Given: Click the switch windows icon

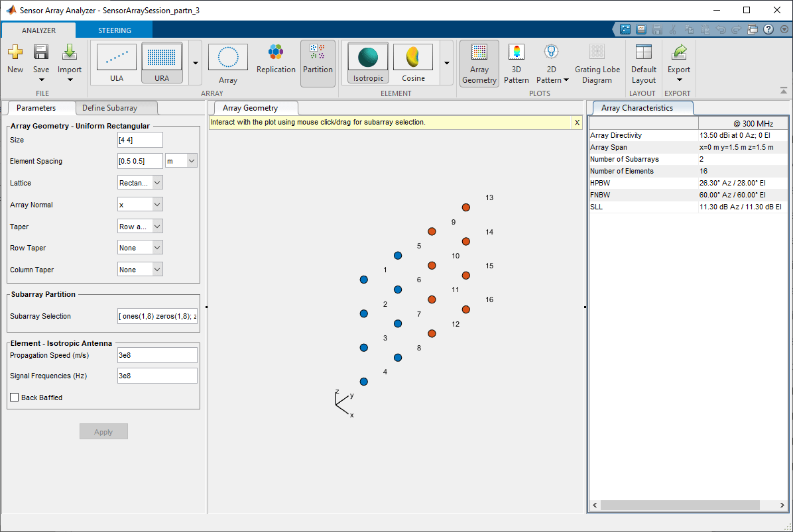Looking at the screenshot, I should [753, 29].
